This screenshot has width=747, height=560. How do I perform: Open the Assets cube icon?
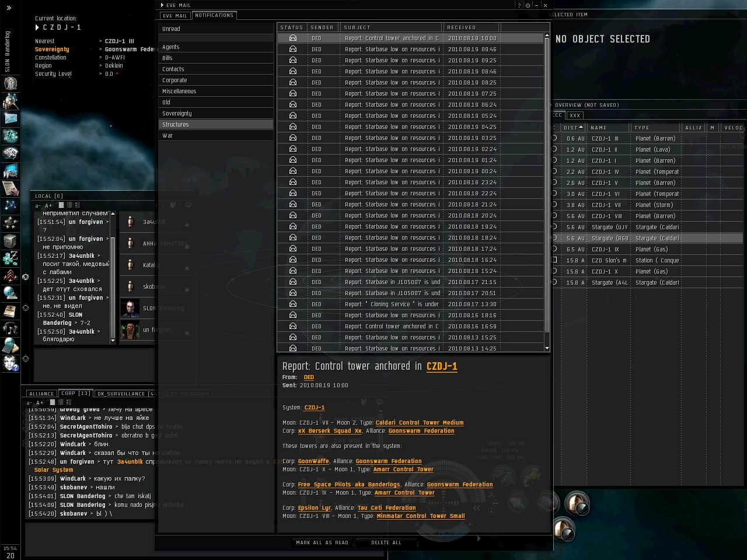click(11, 241)
